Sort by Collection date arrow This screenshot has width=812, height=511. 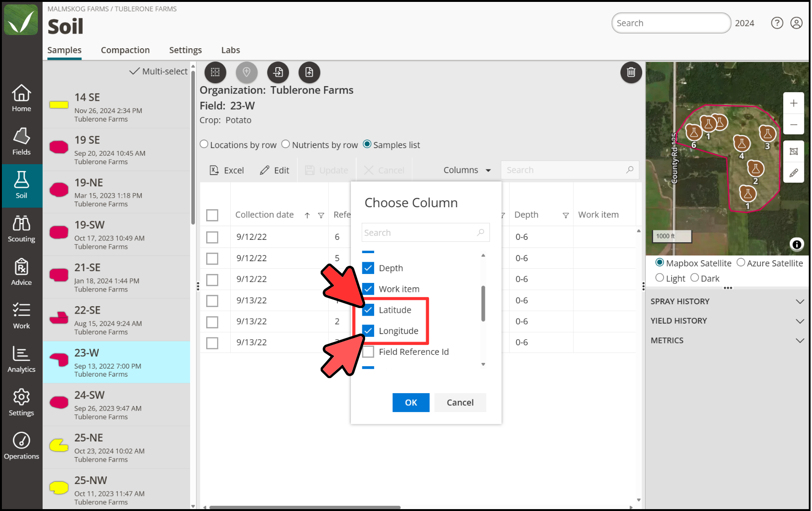[307, 215]
